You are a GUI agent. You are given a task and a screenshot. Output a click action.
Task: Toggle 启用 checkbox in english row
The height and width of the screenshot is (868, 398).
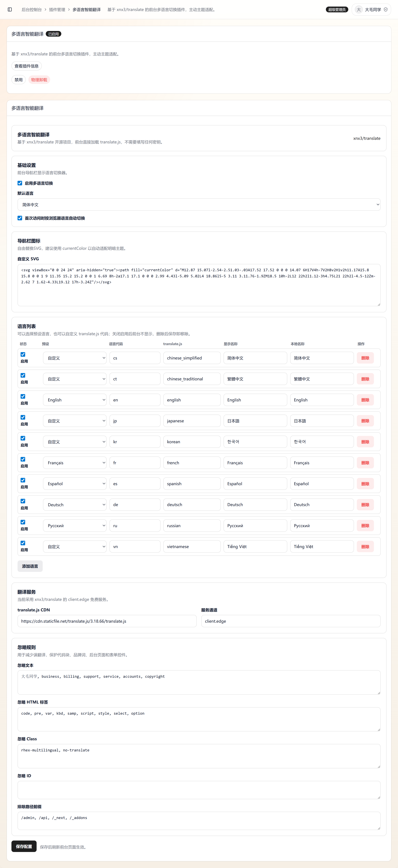pos(23,396)
